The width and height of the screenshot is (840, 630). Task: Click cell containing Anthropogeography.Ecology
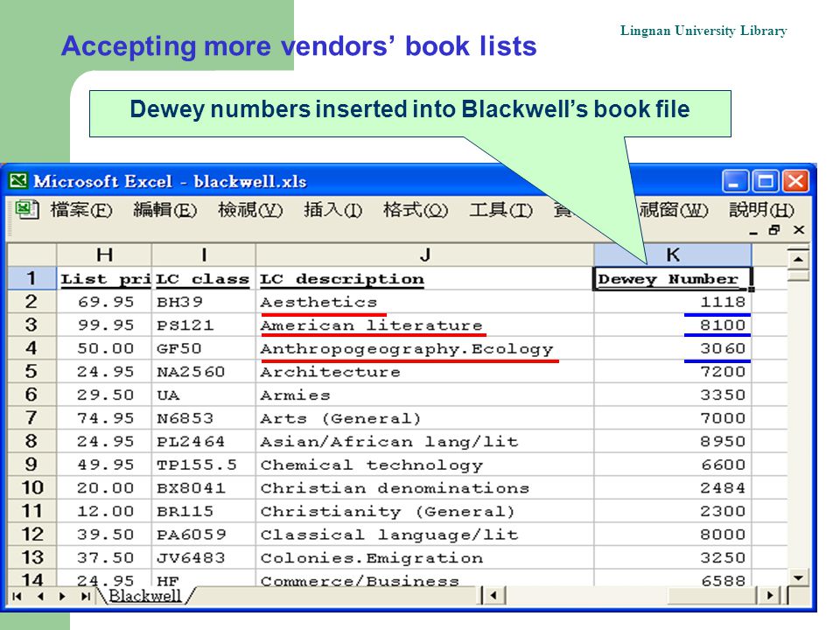point(425,349)
